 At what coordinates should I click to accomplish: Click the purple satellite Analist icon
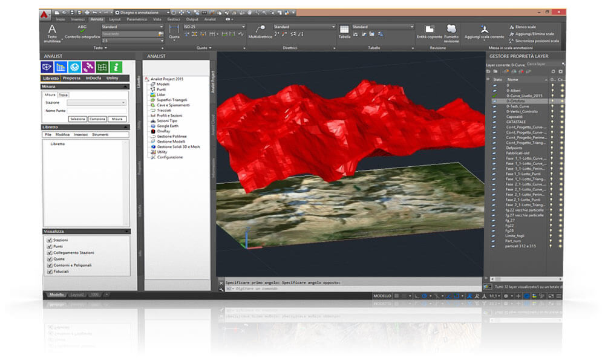coord(88,67)
